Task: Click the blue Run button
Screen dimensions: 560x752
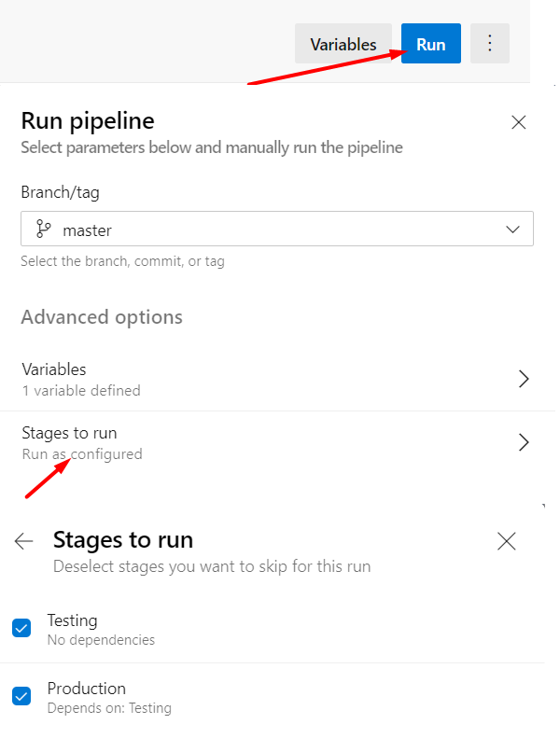Action: click(430, 44)
